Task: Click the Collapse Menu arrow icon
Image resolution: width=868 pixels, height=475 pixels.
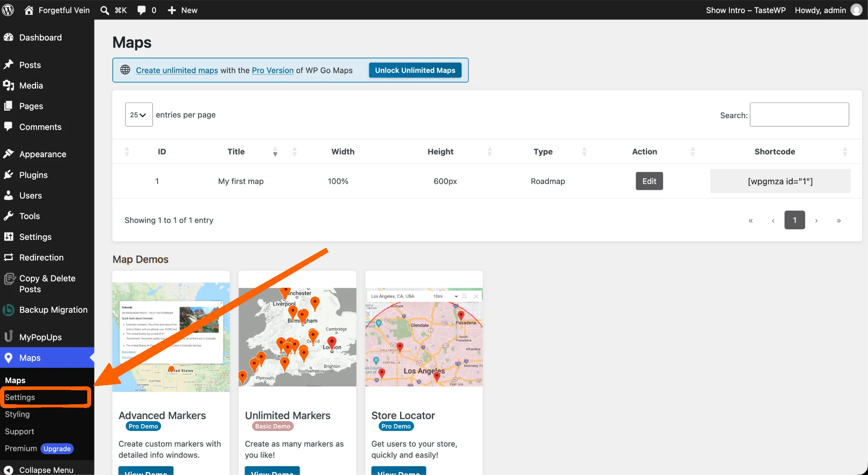Action: 8,470
